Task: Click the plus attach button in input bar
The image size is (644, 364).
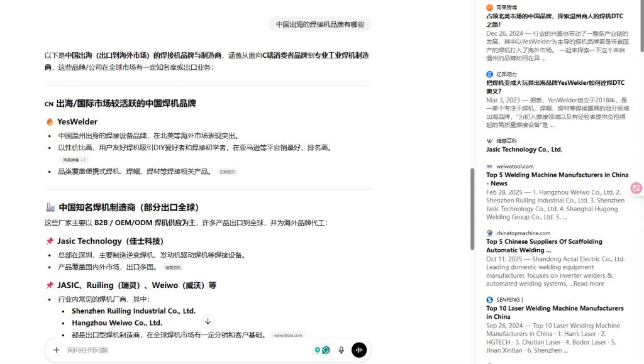Action: [x=57, y=350]
